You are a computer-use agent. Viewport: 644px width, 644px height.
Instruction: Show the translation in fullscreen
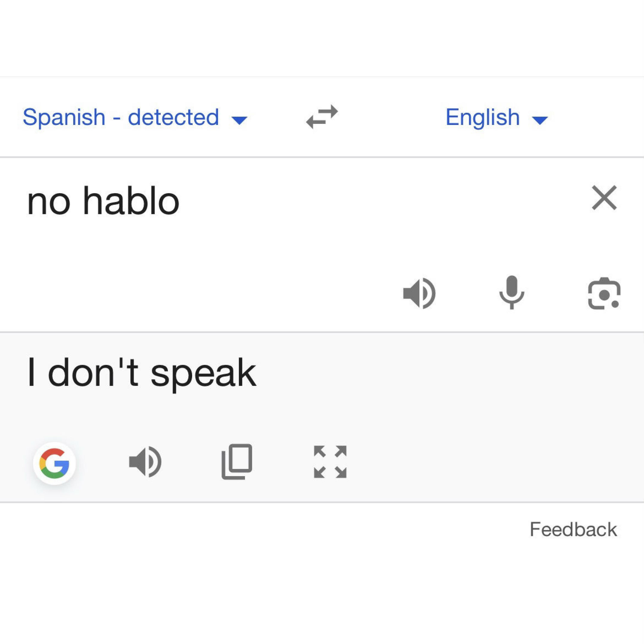coord(330,462)
